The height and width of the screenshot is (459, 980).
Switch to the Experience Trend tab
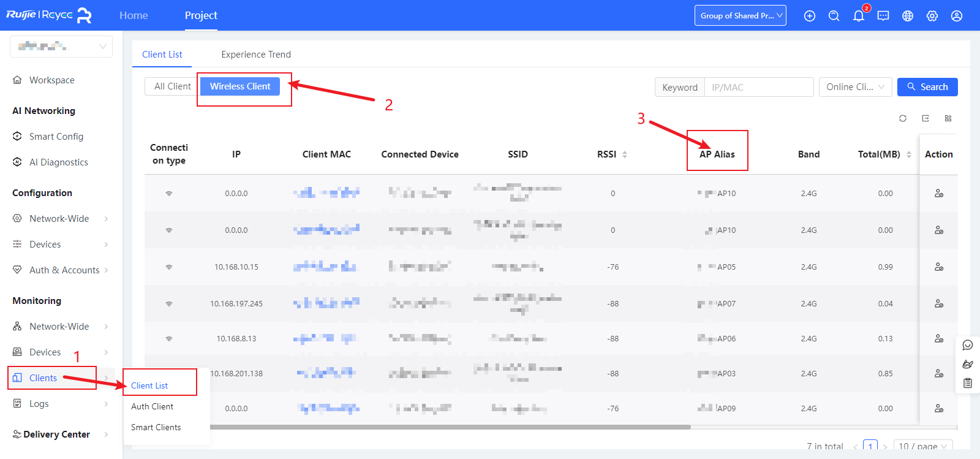tap(256, 55)
